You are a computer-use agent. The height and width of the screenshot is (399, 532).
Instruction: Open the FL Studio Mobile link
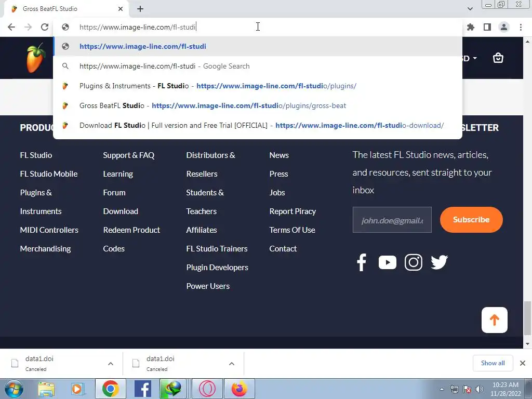click(49, 174)
